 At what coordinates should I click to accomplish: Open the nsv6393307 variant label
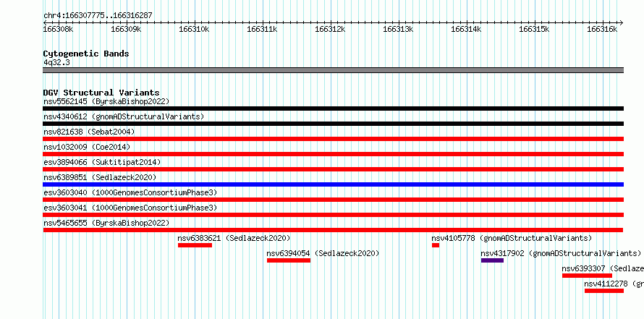603,268
